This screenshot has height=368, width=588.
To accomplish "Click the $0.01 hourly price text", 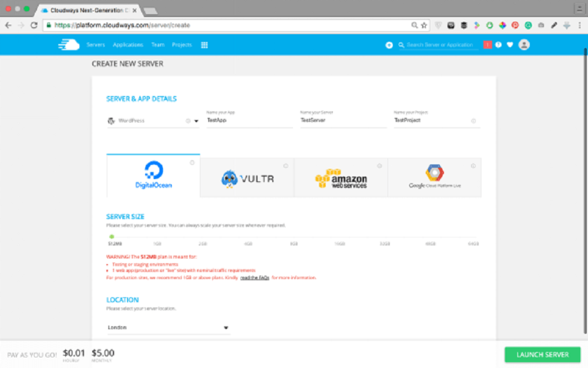I will pyautogui.click(x=73, y=353).
